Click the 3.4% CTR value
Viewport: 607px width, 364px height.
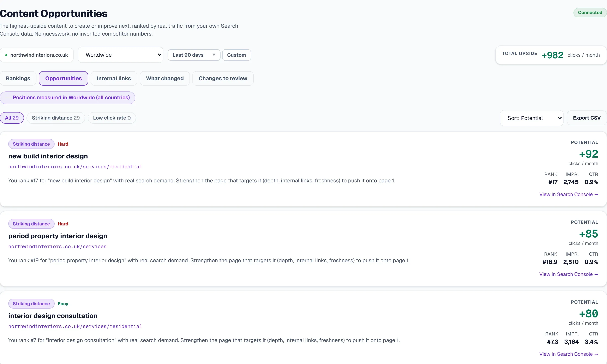pyautogui.click(x=591, y=342)
